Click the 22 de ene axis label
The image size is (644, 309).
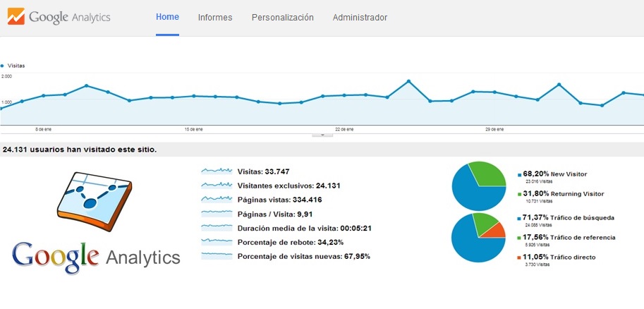pos(344,129)
